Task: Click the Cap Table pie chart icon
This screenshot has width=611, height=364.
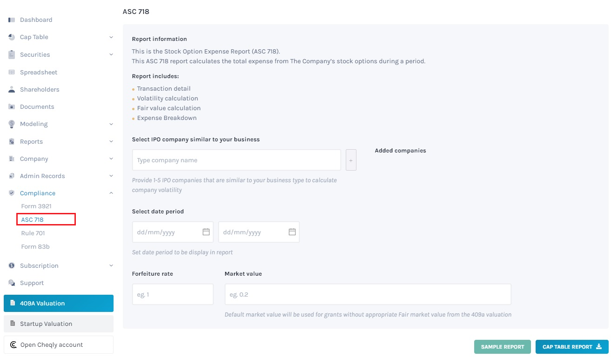Action: point(12,37)
